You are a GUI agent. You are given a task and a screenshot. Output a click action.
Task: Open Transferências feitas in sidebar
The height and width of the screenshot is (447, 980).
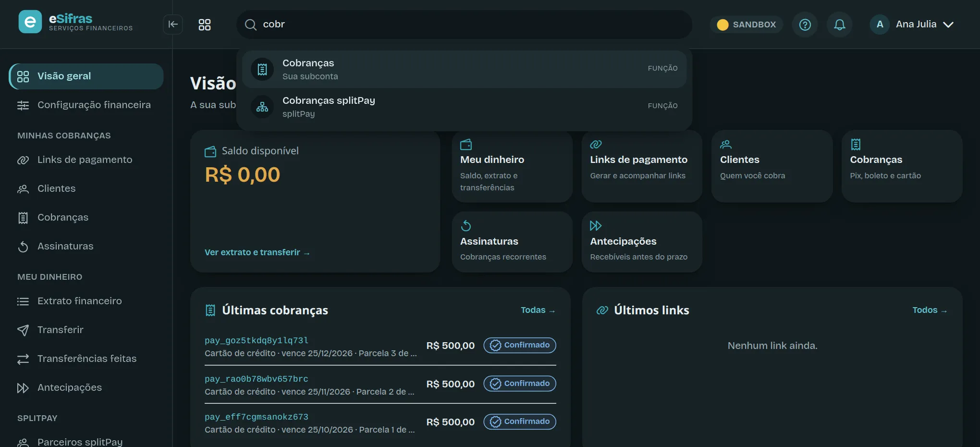(x=86, y=359)
